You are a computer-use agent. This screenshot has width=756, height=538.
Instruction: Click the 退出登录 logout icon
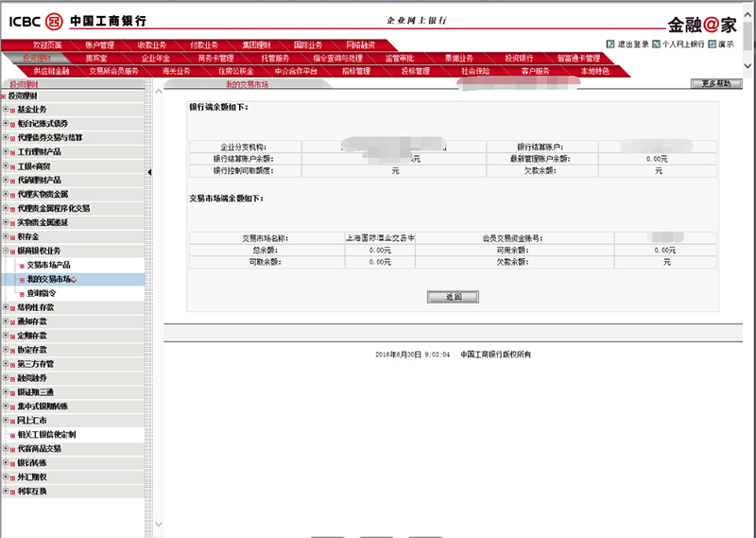(x=610, y=43)
